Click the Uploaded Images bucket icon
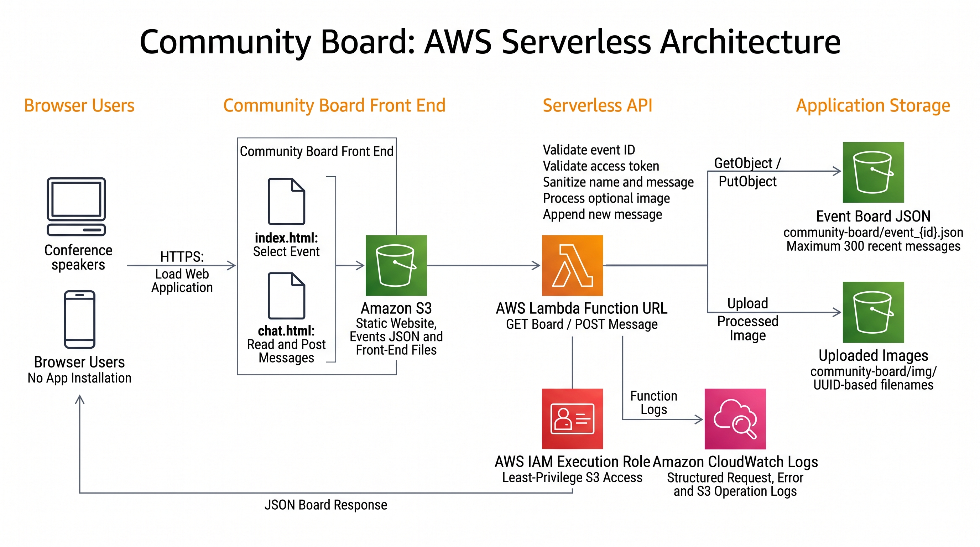 [873, 312]
